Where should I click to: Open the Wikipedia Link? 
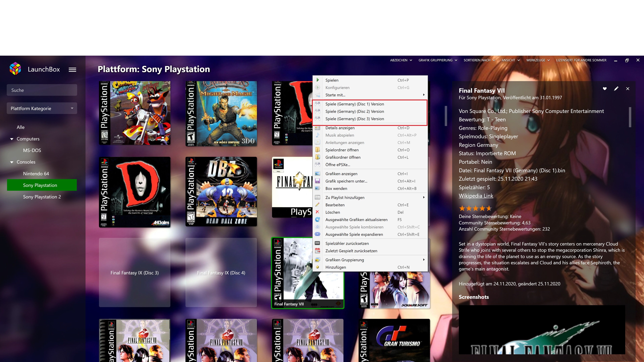pyautogui.click(x=476, y=196)
